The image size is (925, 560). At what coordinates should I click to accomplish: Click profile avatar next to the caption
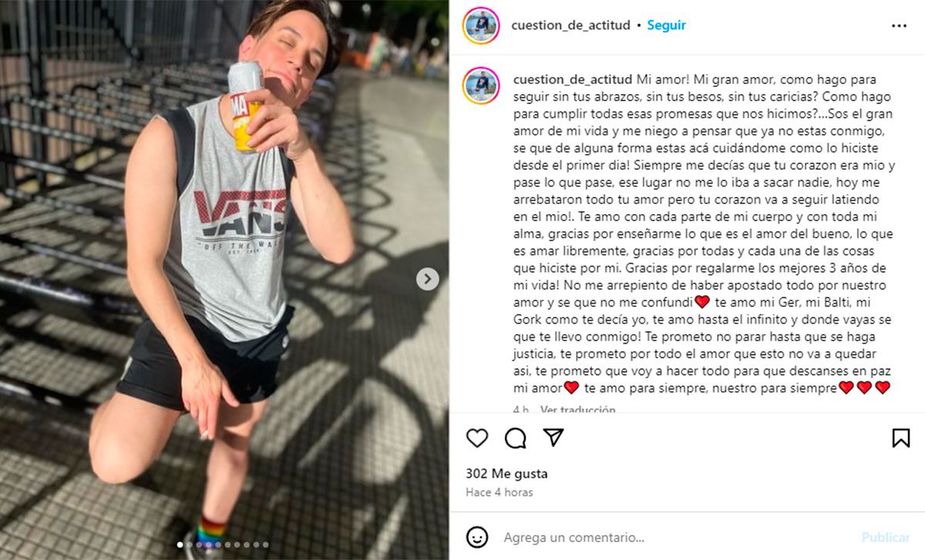481,86
